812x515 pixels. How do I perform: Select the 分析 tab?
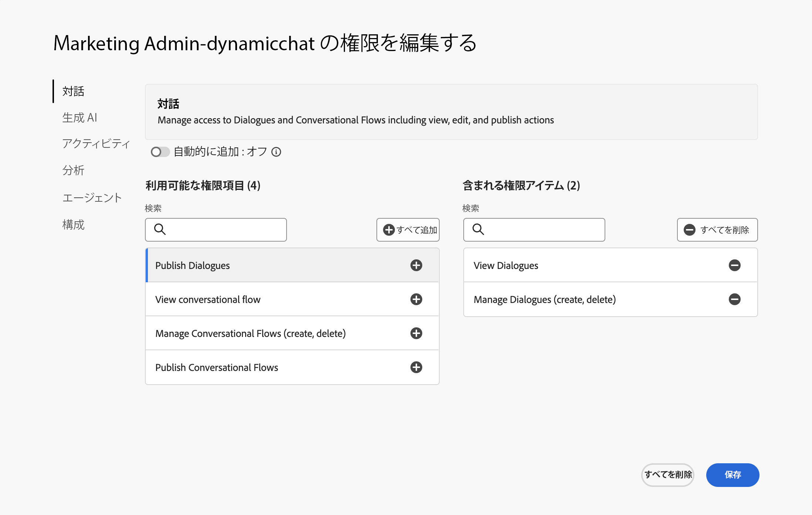point(73,170)
